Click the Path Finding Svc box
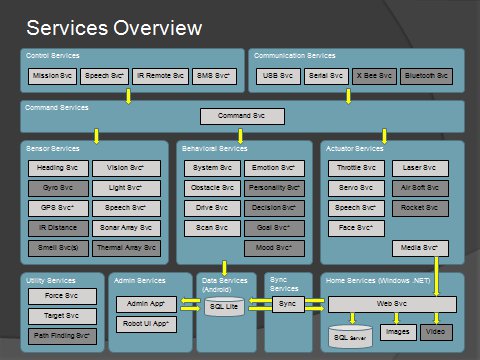Screen dimensions: 480x360 pos(62,336)
